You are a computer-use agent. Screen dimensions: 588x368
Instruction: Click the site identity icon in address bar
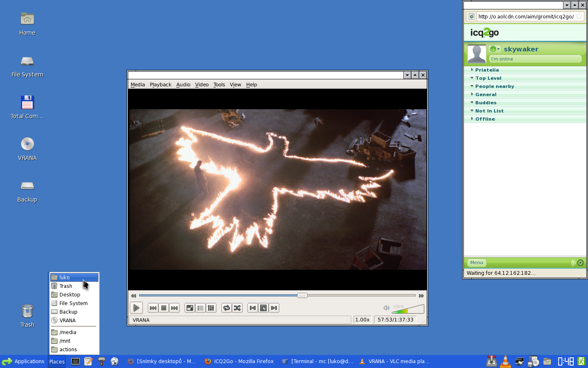pyautogui.click(x=472, y=16)
